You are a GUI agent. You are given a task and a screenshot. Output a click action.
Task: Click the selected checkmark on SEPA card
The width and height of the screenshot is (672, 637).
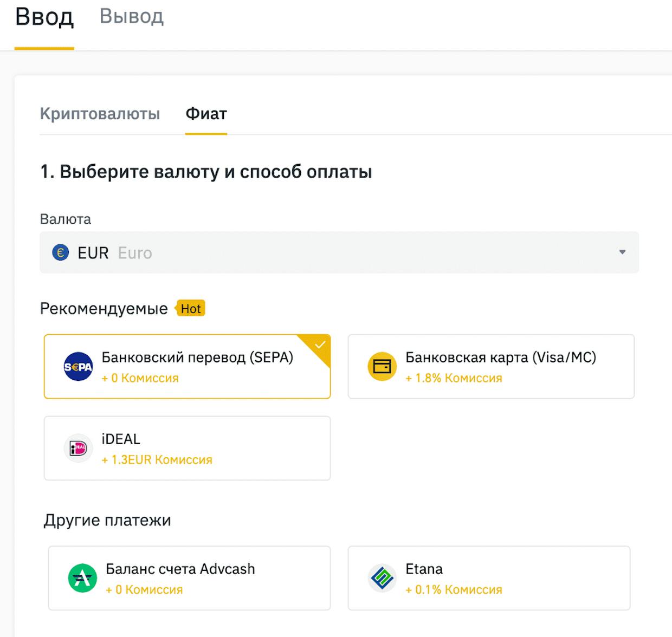(x=320, y=344)
